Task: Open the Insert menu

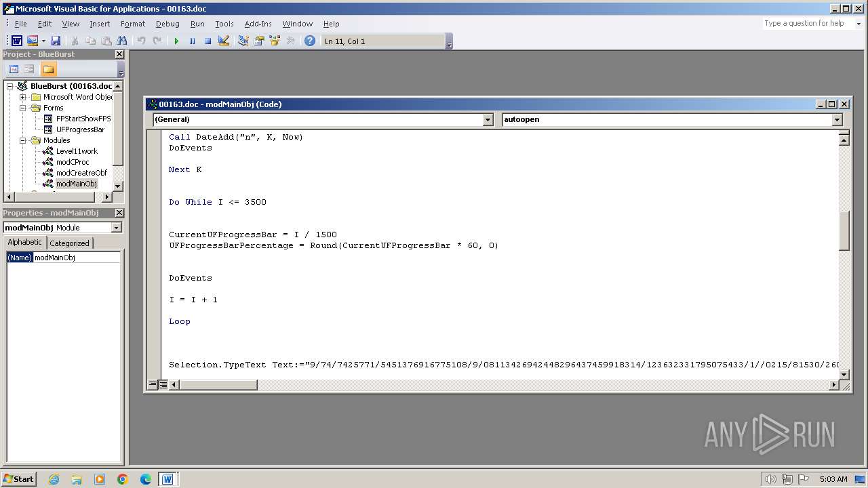Action: coord(100,24)
